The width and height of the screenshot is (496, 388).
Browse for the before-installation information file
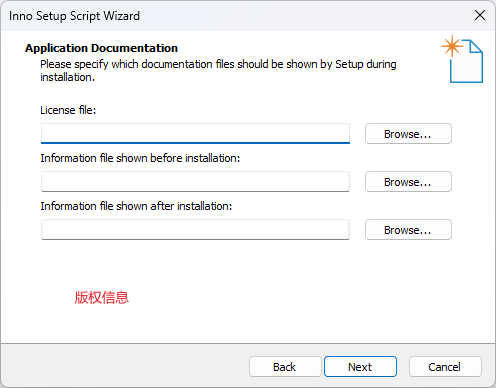(408, 182)
